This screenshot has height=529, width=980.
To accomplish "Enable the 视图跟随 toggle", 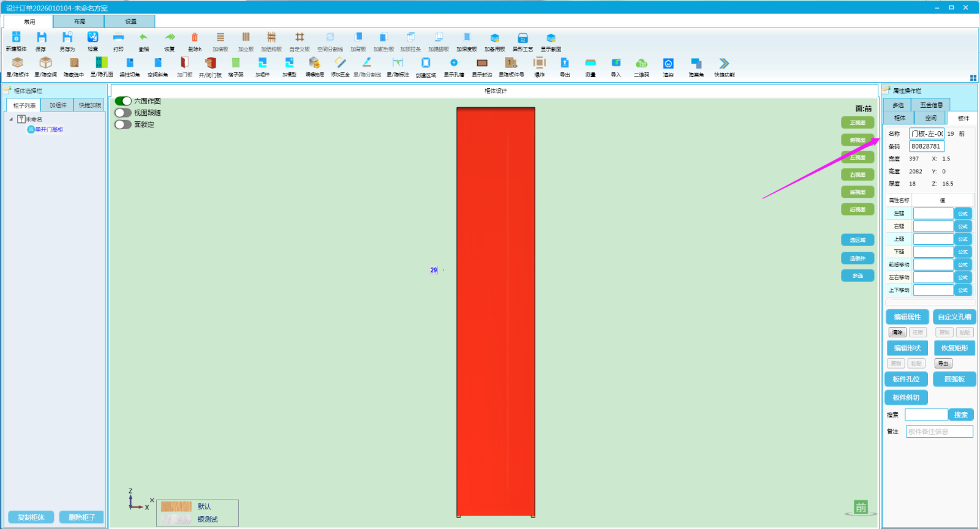I will point(123,113).
